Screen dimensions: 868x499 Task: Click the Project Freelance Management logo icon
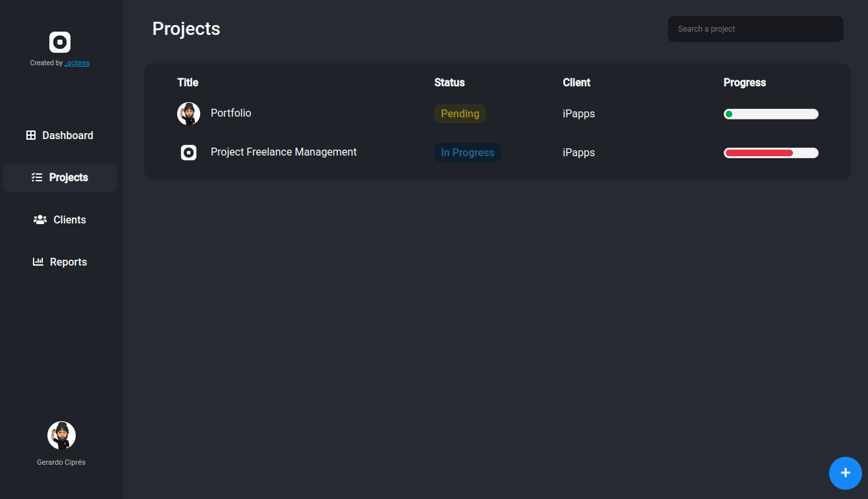click(x=189, y=153)
